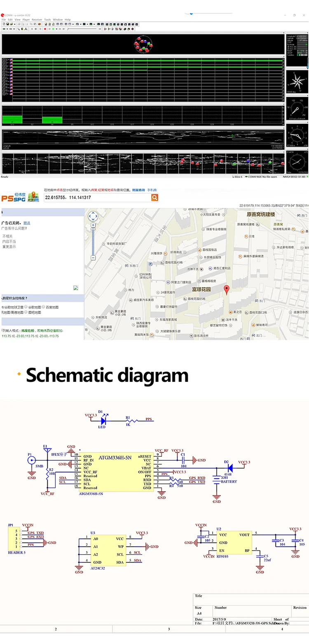Screen dimensions: 309x644
Task: Click the new file icon in toolbar
Action: point(4,24)
